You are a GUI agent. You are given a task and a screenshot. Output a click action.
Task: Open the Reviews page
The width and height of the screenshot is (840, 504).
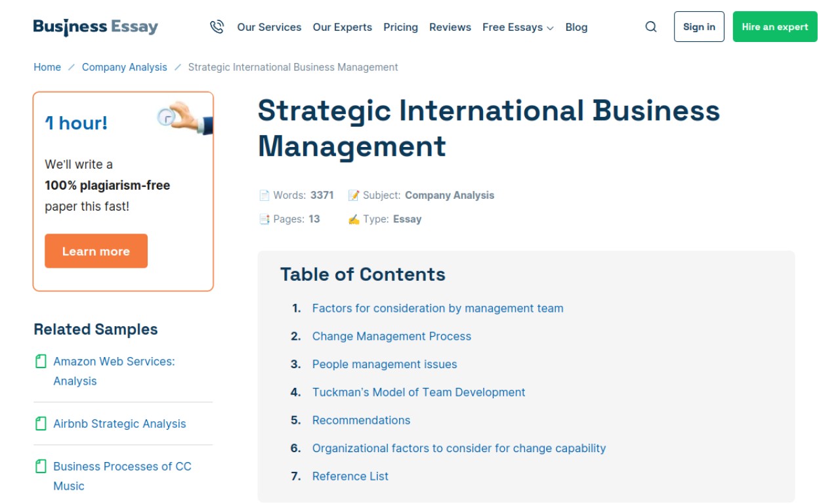(x=450, y=28)
